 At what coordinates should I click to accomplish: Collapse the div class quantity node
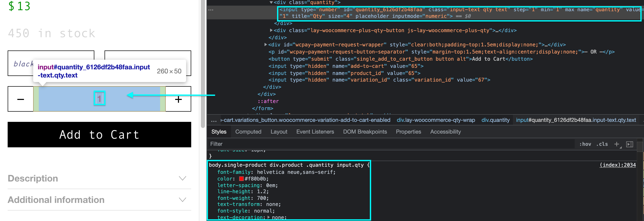271,3
